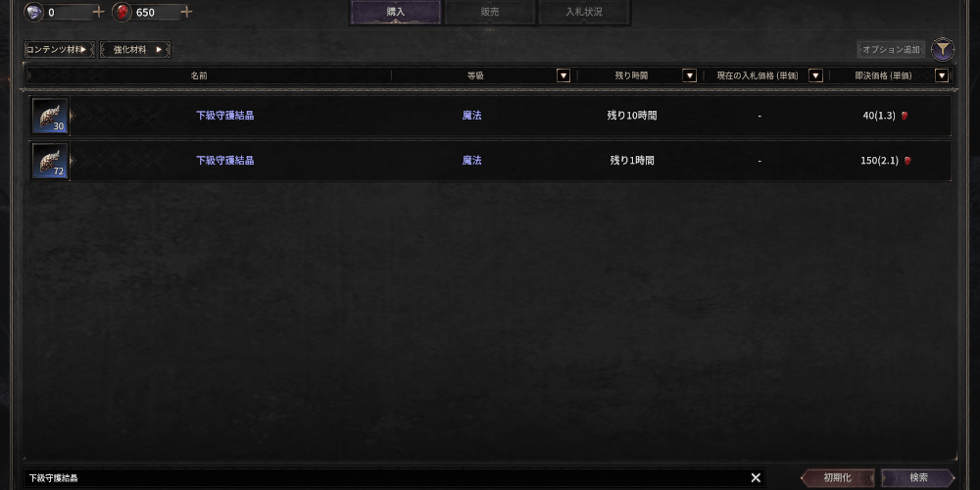980x490 pixels.
Task: Click the plus next to red gem currency
Action: click(186, 12)
